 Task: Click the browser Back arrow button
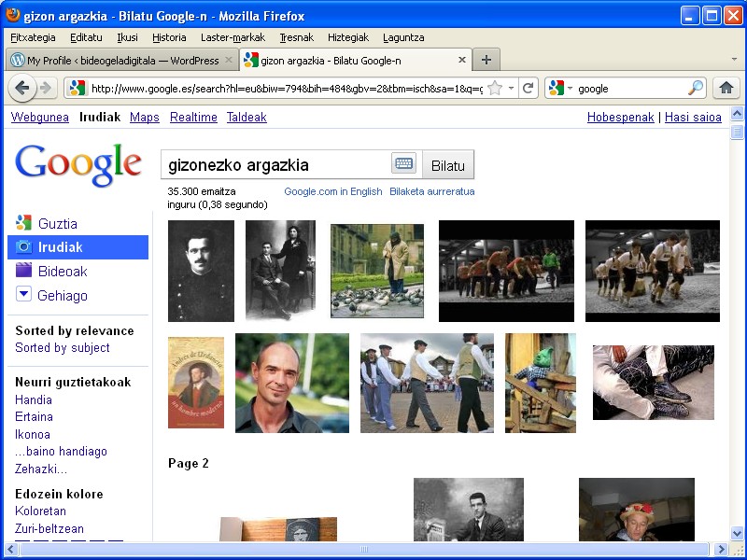22,88
